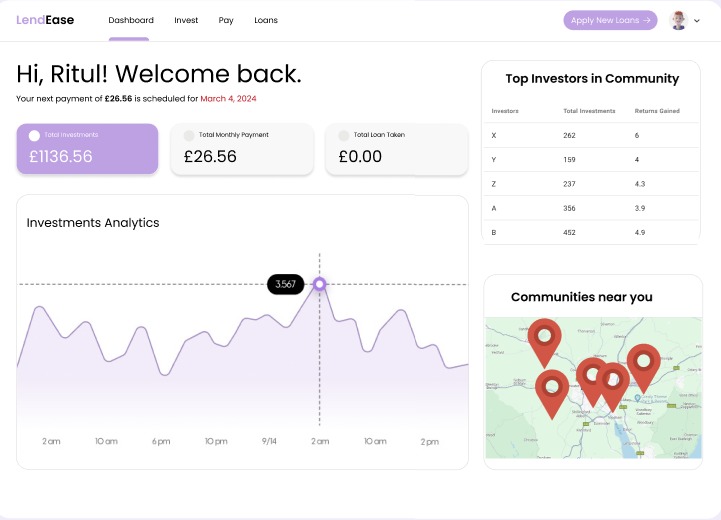Screen dimensions: 721x520
Task: Select the Total Loan Taken card
Action: pos(396,149)
